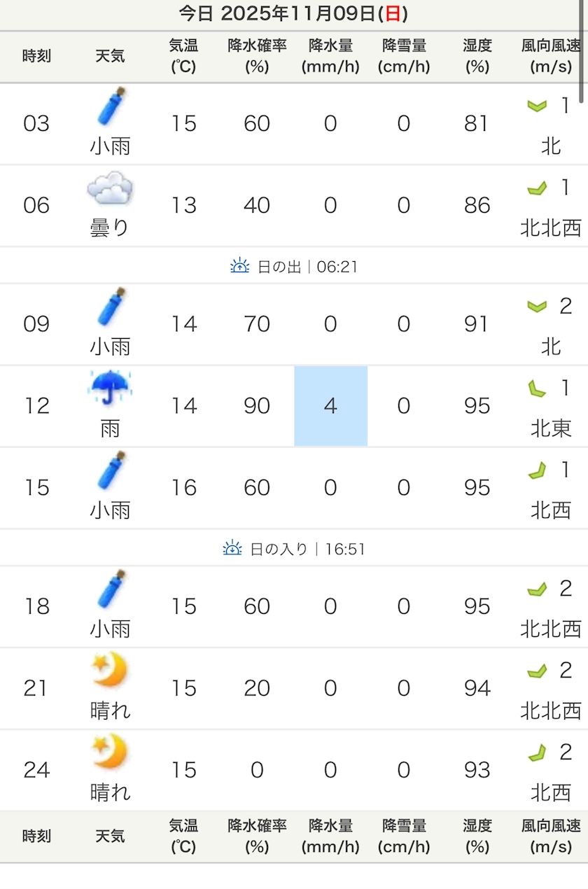Click the north wind arrow in the 09 row
Image resolution: width=588 pixels, height=889 pixels.
click(537, 307)
